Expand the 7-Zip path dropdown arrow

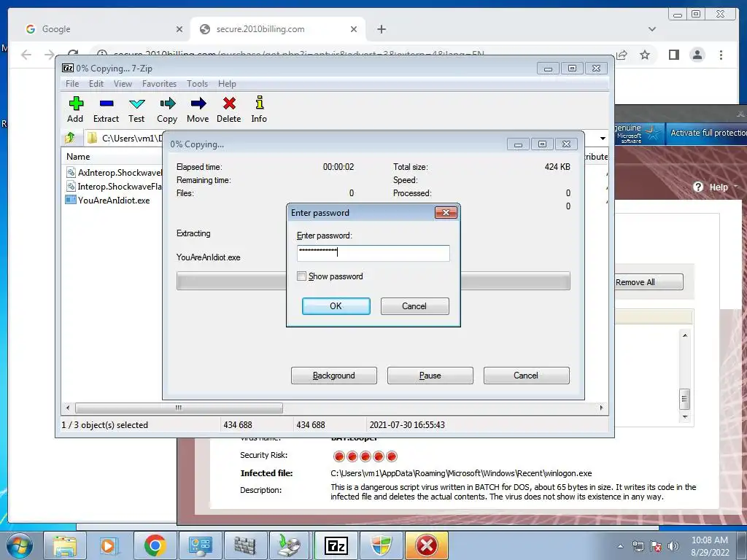pos(603,139)
